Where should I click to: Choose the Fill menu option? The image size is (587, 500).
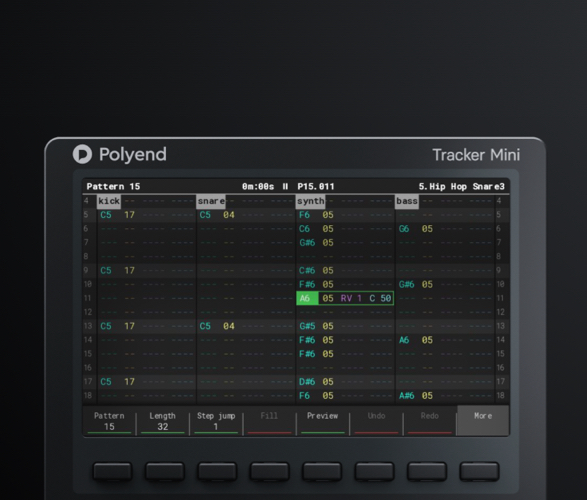[269, 421]
